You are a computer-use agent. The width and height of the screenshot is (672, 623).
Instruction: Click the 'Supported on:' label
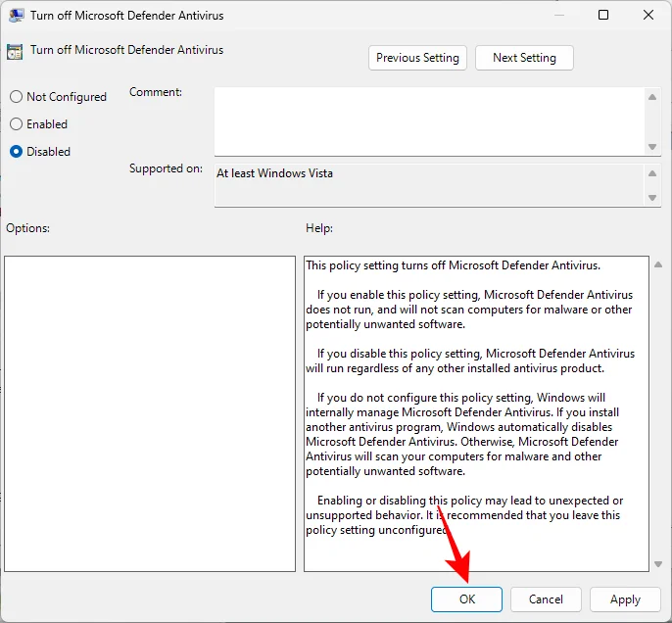coord(166,168)
